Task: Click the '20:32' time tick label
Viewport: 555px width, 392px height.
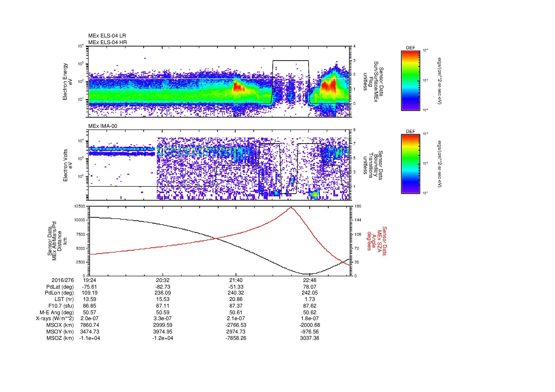Action: (163, 280)
